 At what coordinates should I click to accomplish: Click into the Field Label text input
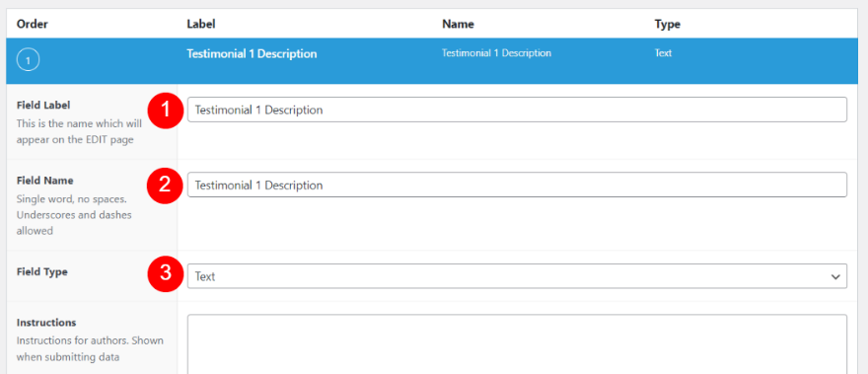pos(517,110)
